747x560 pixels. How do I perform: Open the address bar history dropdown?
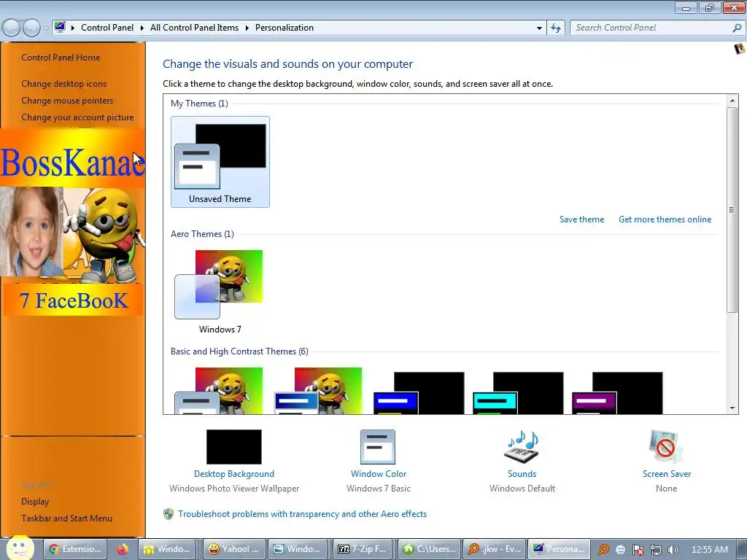tap(539, 28)
